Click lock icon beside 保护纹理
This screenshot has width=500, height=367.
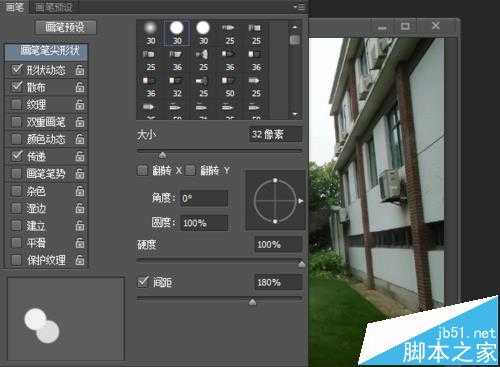tap(79, 260)
